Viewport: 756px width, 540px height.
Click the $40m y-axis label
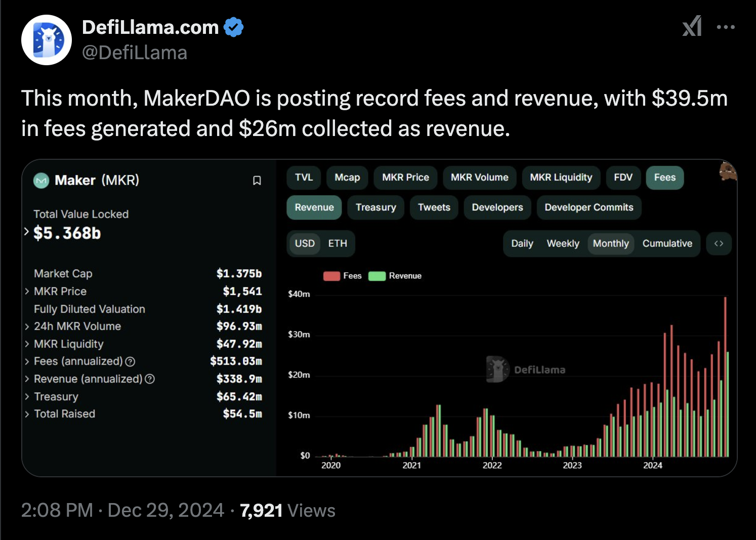pos(299,294)
